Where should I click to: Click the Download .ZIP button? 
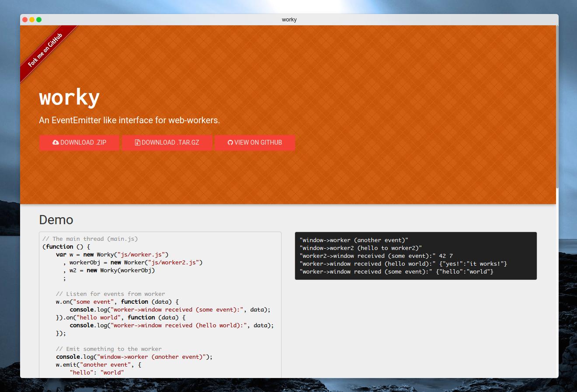[x=79, y=142]
